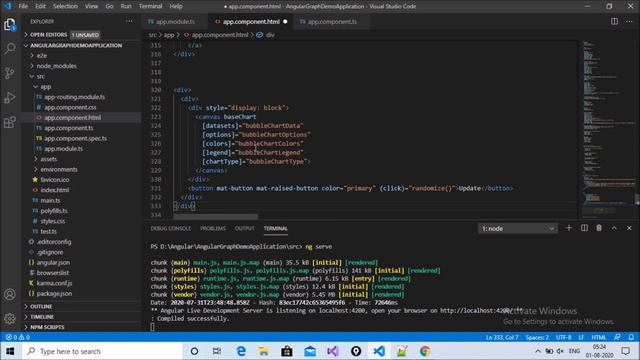Click the feedback icon in status bar
This screenshot has height=360, width=640.
617,337
